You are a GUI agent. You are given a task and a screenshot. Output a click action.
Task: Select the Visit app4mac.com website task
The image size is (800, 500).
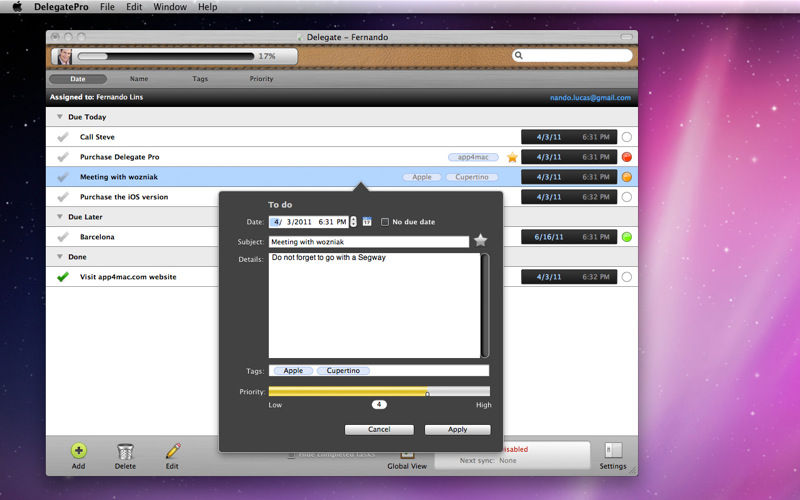(x=128, y=277)
